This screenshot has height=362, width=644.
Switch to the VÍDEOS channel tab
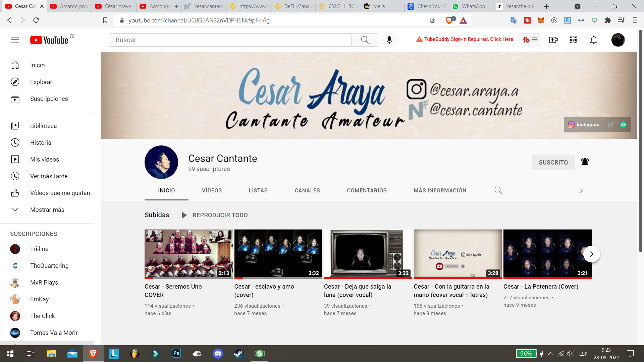pyautogui.click(x=212, y=190)
